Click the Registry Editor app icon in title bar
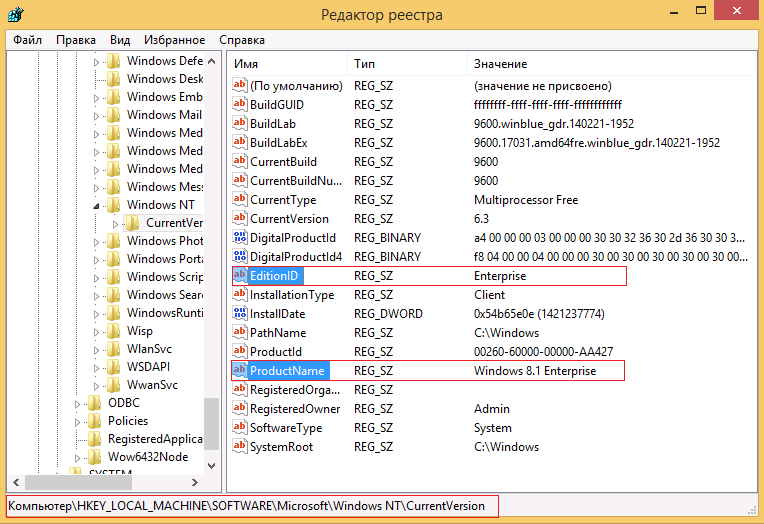 coord(16,14)
